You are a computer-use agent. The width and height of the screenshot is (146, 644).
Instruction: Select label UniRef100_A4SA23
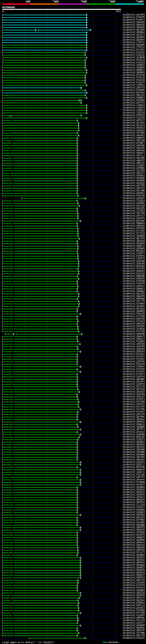pyautogui.click(x=134, y=128)
